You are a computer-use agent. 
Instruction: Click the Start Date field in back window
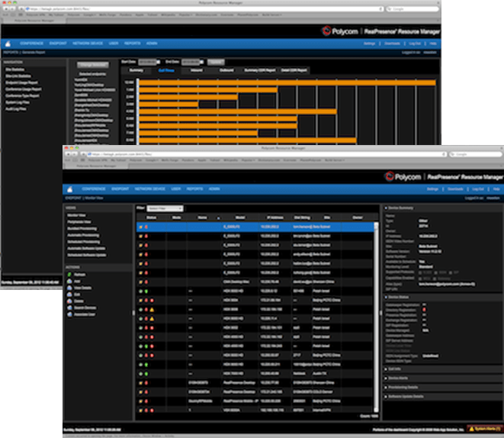147,62
